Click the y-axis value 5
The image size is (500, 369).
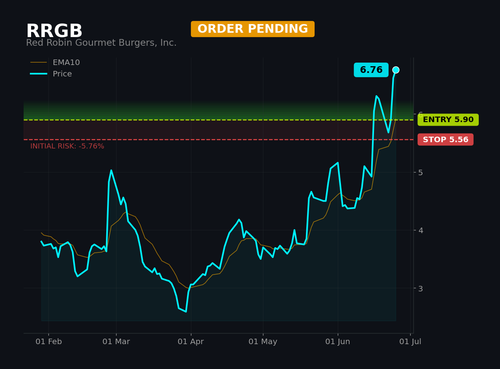coord(420,172)
